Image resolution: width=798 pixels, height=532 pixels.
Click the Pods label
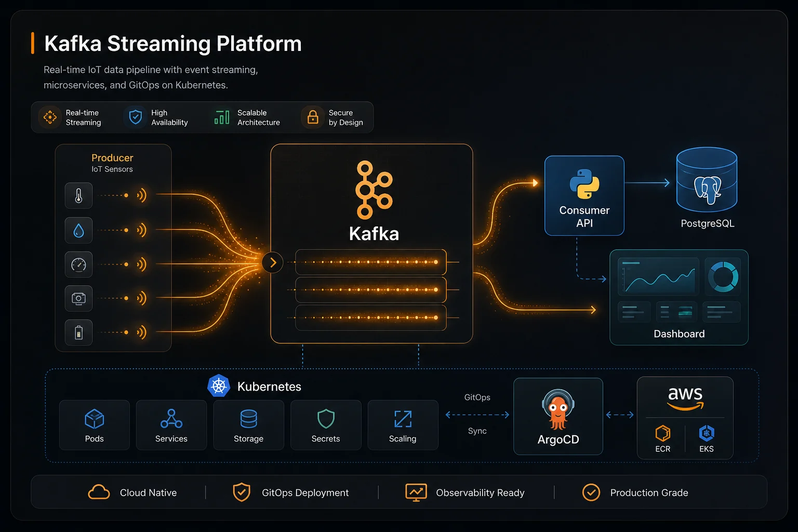click(94, 438)
